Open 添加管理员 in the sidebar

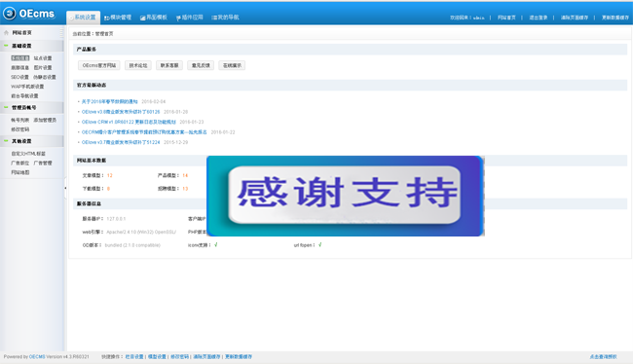45,120
